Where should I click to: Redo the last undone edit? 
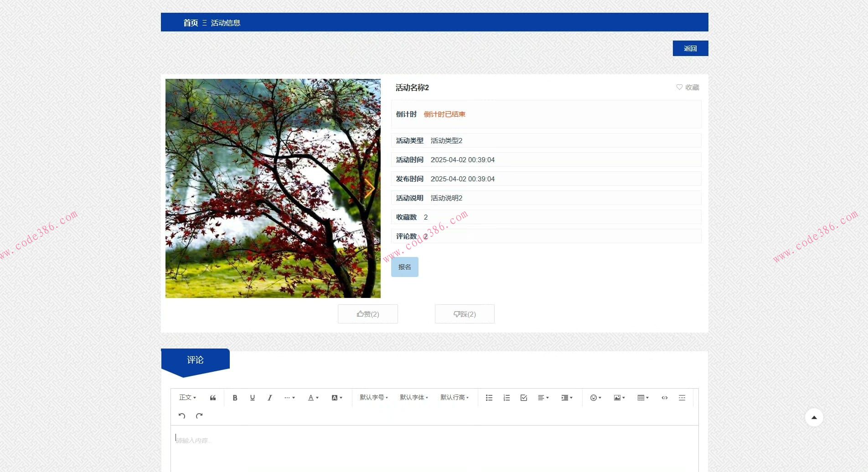pos(199,416)
